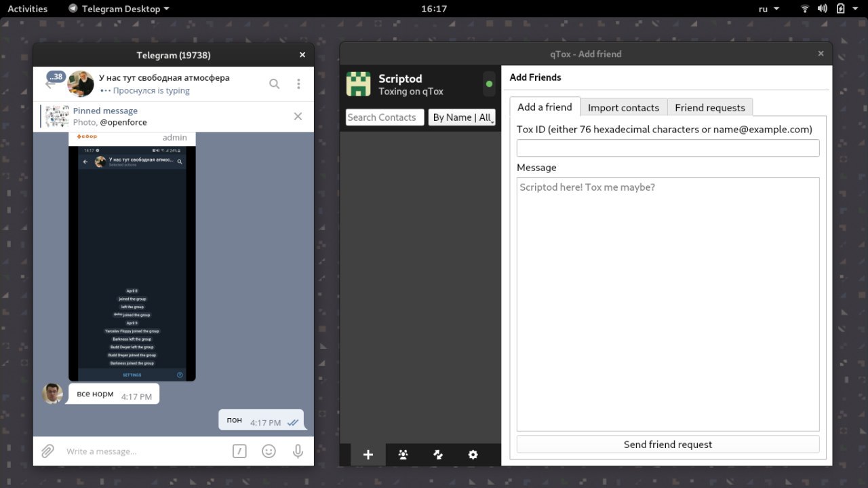Open system menu arrow at top-right
868x488 pixels.
856,9
